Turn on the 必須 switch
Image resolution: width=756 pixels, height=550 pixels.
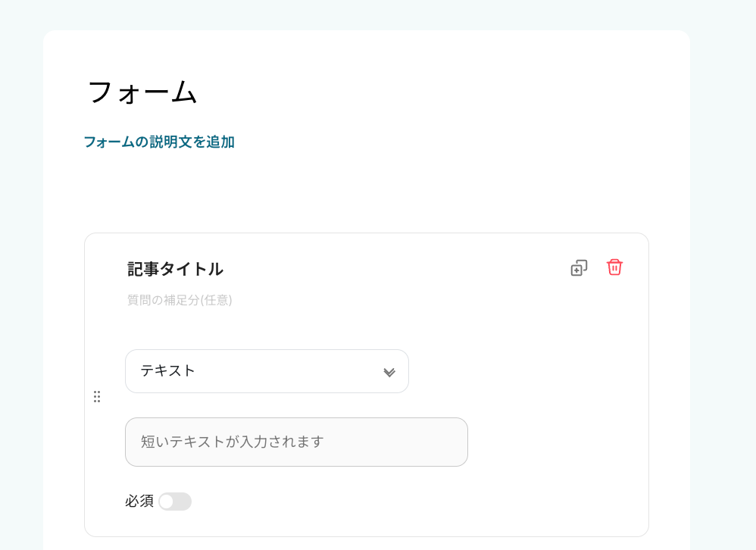[175, 502]
